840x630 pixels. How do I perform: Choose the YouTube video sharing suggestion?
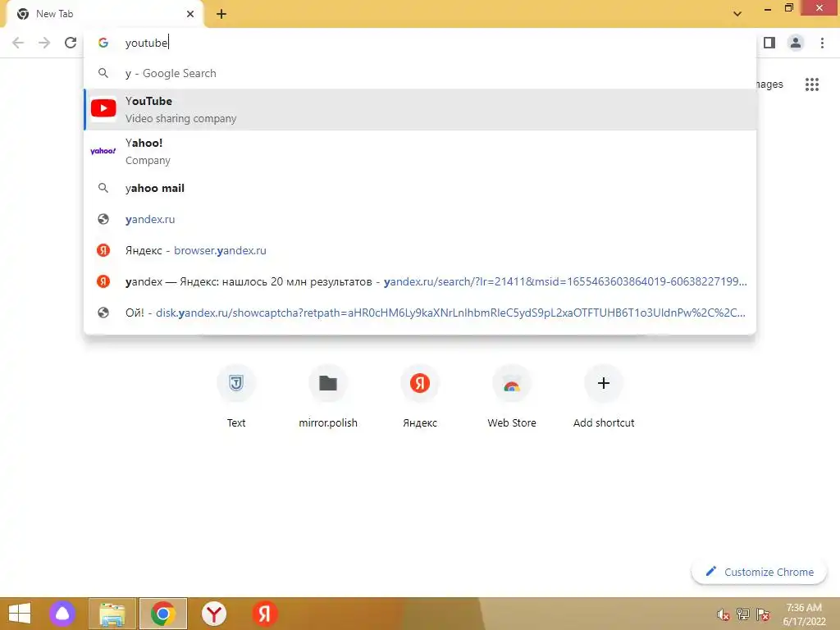420,109
